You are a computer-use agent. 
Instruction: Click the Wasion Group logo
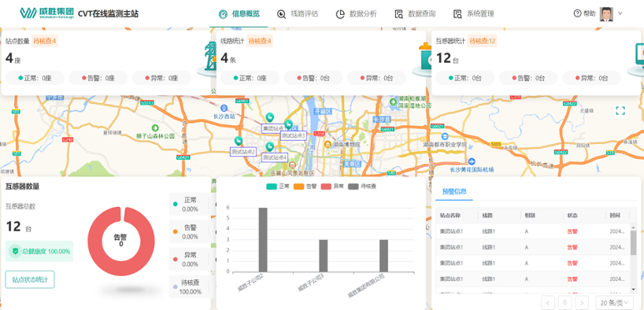click(46, 13)
